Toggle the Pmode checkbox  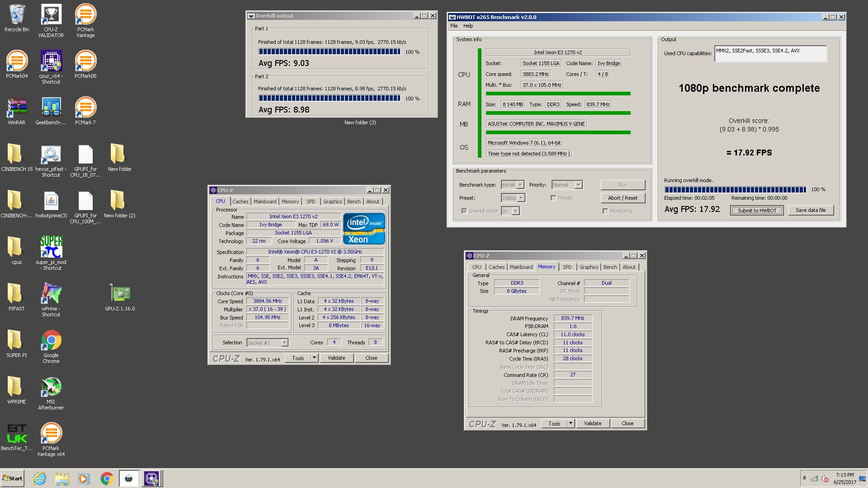coord(553,198)
